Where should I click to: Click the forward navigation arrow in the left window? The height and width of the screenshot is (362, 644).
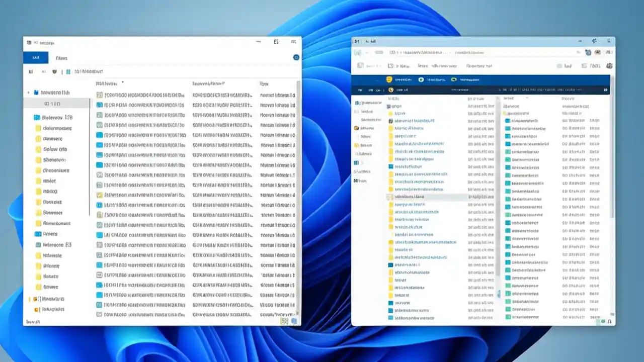pyautogui.click(x=44, y=71)
